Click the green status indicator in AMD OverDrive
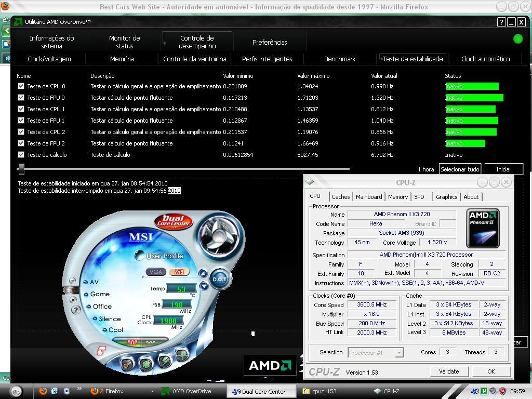 point(518,39)
